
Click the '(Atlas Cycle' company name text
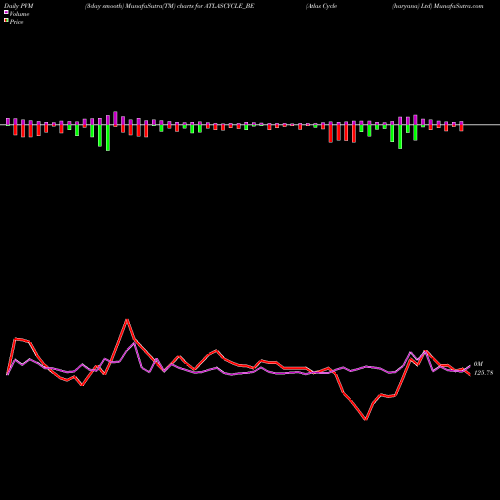point(321,6)
